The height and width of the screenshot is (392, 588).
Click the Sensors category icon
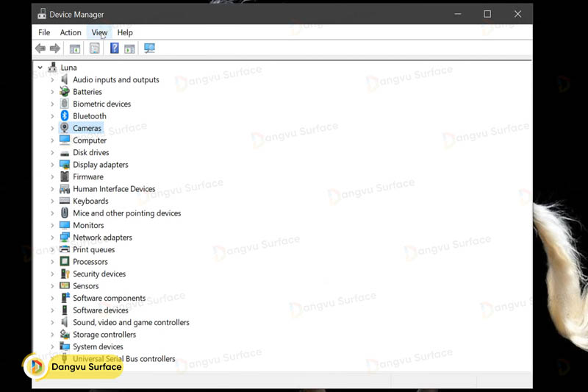65,285
